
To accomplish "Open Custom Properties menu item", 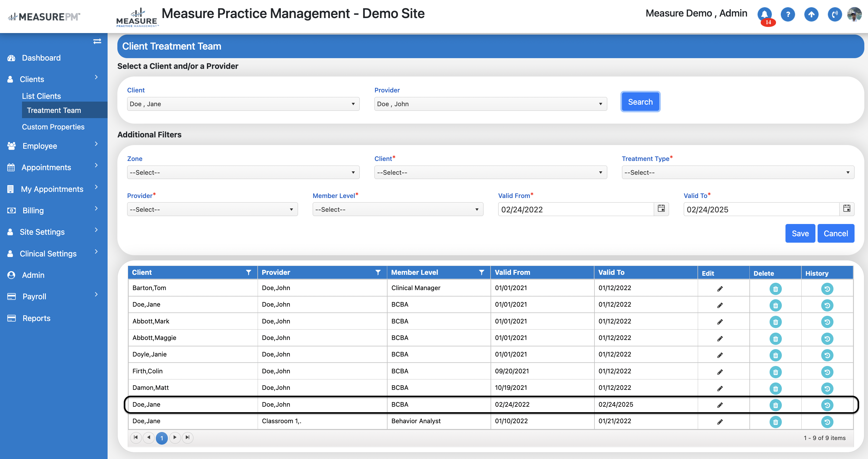I will pos(53,127).
